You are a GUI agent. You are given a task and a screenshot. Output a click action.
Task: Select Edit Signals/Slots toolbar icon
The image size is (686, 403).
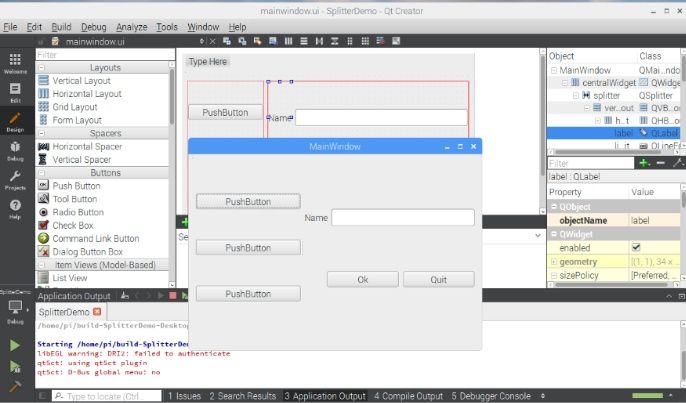242,41
